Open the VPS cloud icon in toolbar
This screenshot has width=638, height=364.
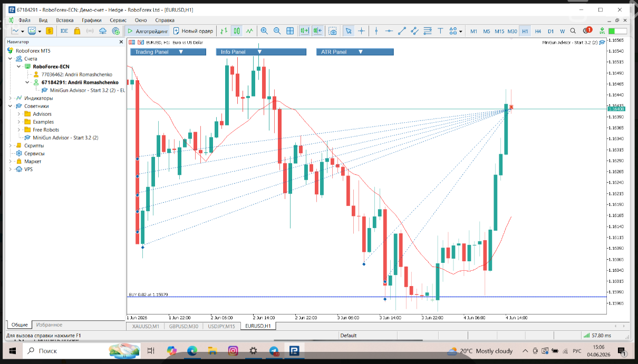point(102,31)
